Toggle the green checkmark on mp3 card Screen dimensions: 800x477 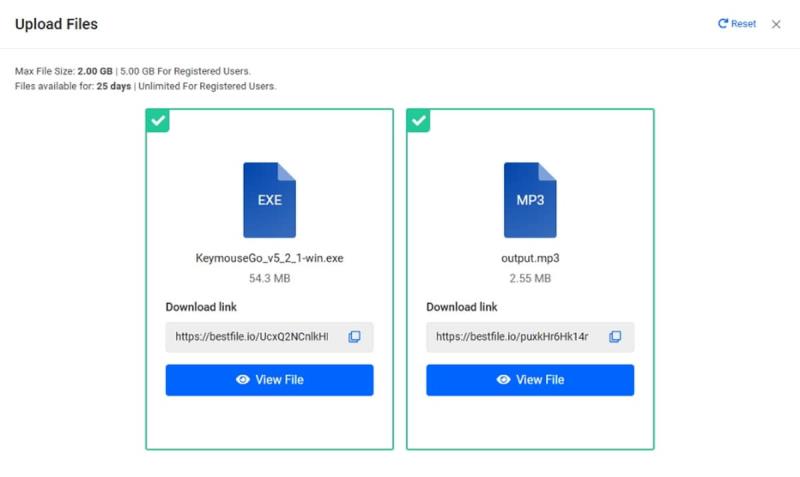(x=418, y=120)
